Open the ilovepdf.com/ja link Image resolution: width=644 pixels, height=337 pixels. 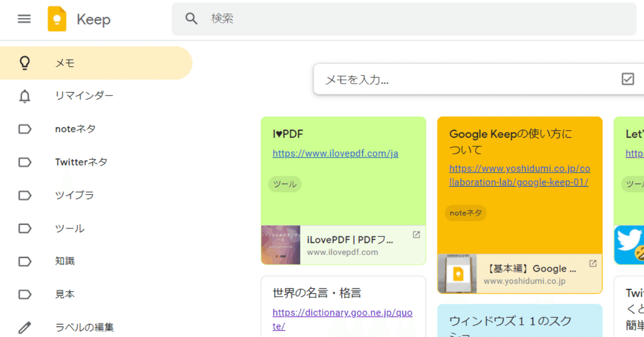[335, 153]
